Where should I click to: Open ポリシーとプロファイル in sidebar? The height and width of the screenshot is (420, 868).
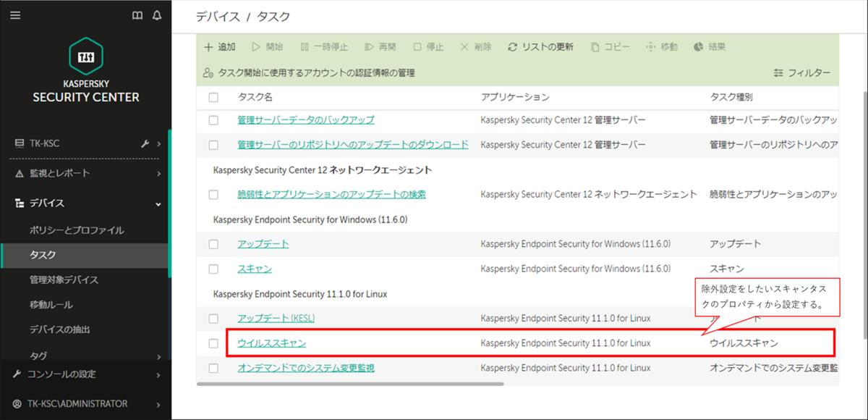pyautogui.click(x=77, y=230)
